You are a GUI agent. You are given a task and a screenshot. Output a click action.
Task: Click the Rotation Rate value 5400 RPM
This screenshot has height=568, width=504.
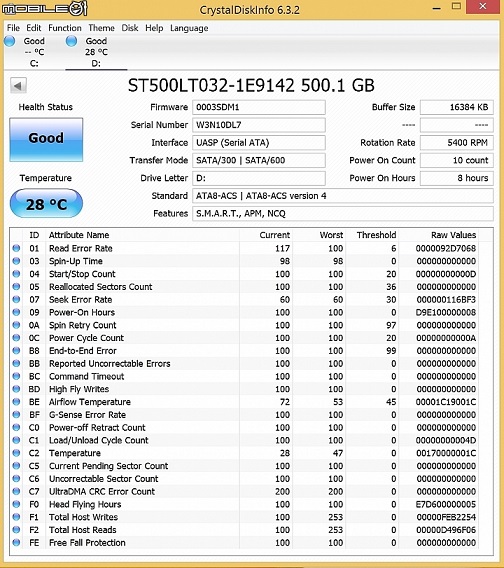click(x=457, y=143)
